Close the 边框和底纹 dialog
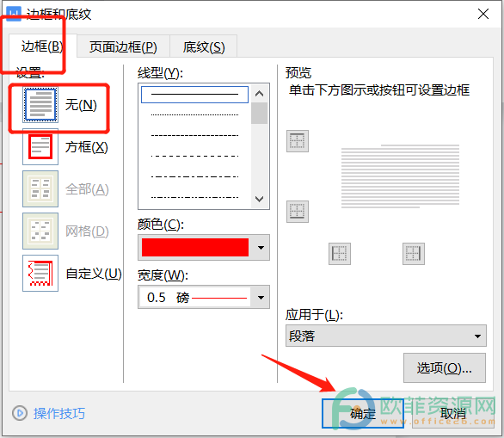This screenshot has height=438, width=504. [x=483, y=14]
